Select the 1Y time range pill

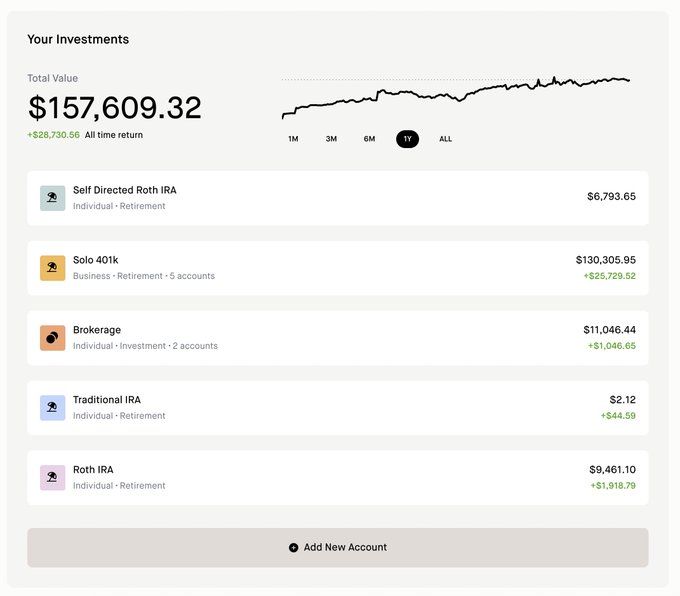pyautogui.click(x=407, y=139)
